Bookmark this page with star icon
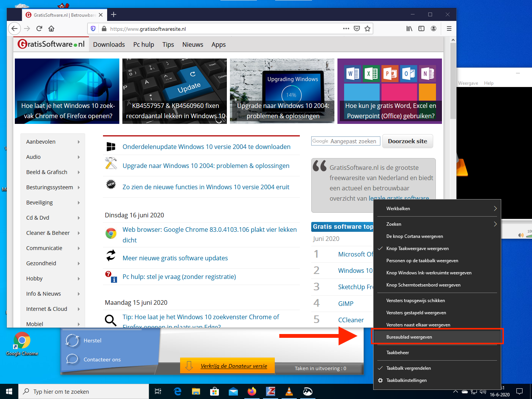 click(367, 28)
